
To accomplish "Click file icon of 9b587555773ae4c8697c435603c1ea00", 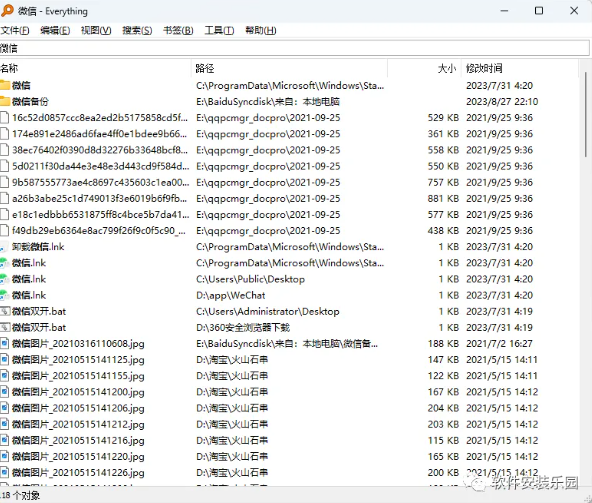I will (5, 182).
